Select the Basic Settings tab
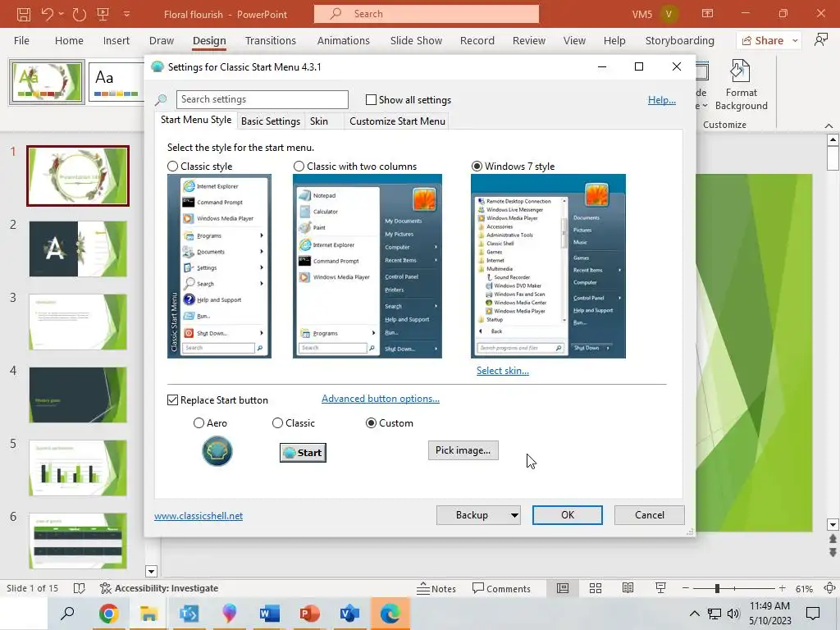The height and width of the screenshot is (630, 840). point(271,121)
